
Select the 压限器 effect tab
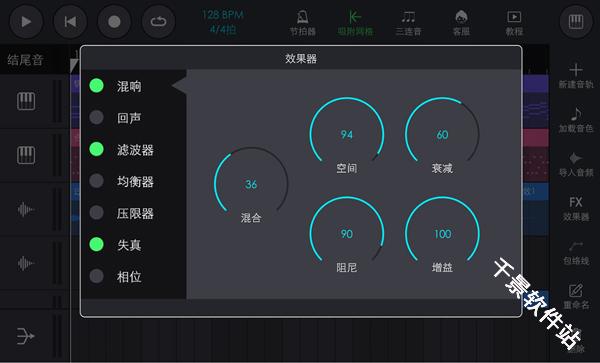(134, 213)
